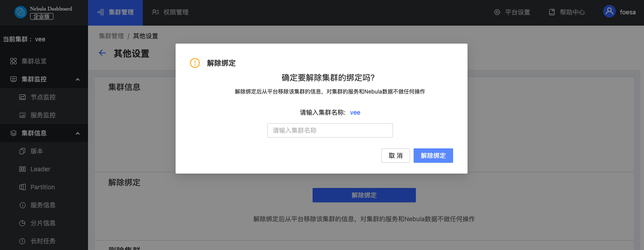Click the 分片信息 pie icon

[x=22, y=223]
